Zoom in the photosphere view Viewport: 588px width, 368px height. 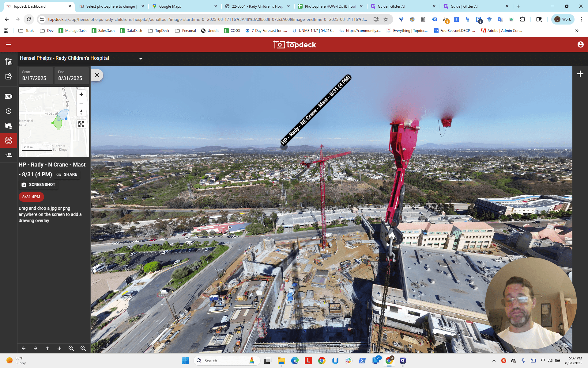click(71, 348)
